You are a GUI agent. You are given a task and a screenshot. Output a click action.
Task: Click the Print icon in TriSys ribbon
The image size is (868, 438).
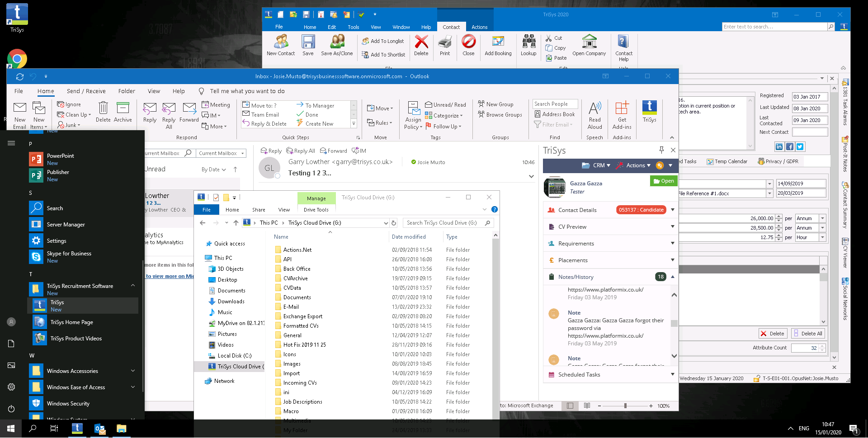(x=445, y=45)
